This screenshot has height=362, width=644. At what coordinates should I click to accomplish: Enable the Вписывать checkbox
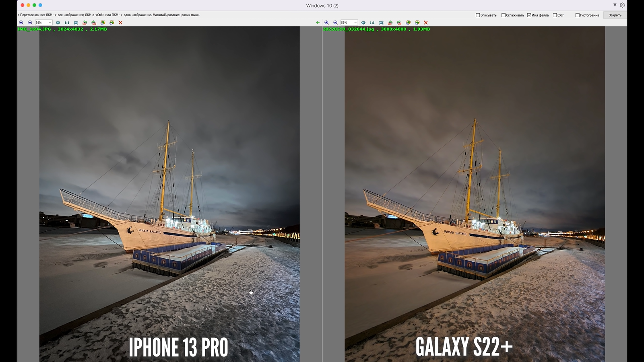coord(478,15)
